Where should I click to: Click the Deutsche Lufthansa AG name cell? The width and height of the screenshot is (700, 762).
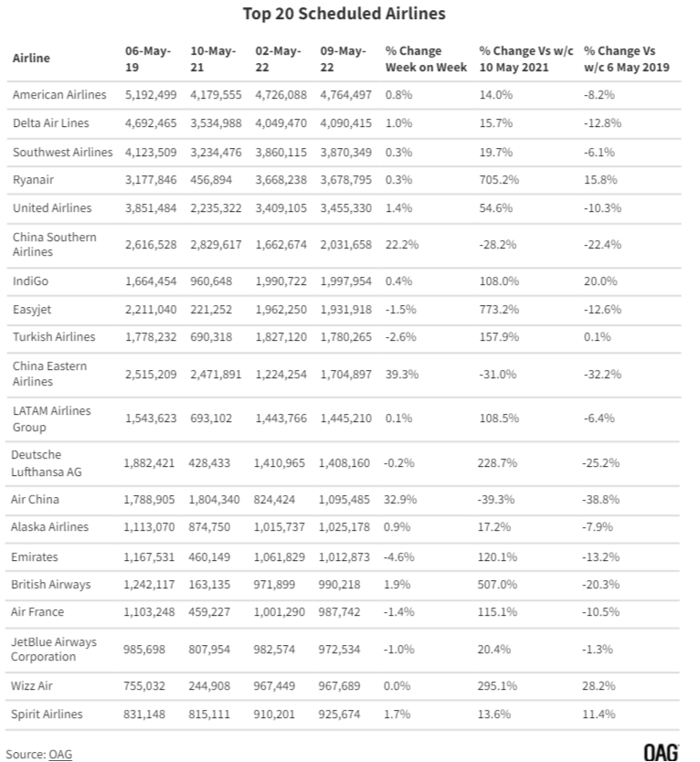[x=47, y=463]
